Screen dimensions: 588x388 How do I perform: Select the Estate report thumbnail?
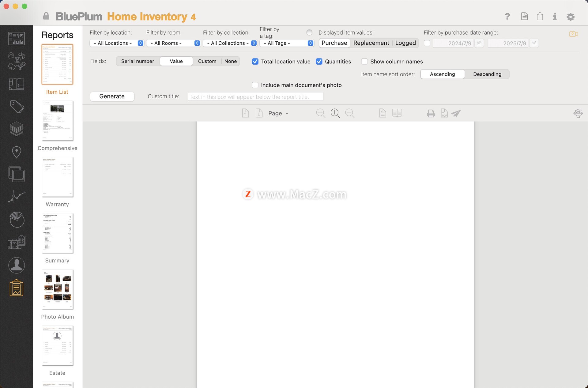point(57,345)
